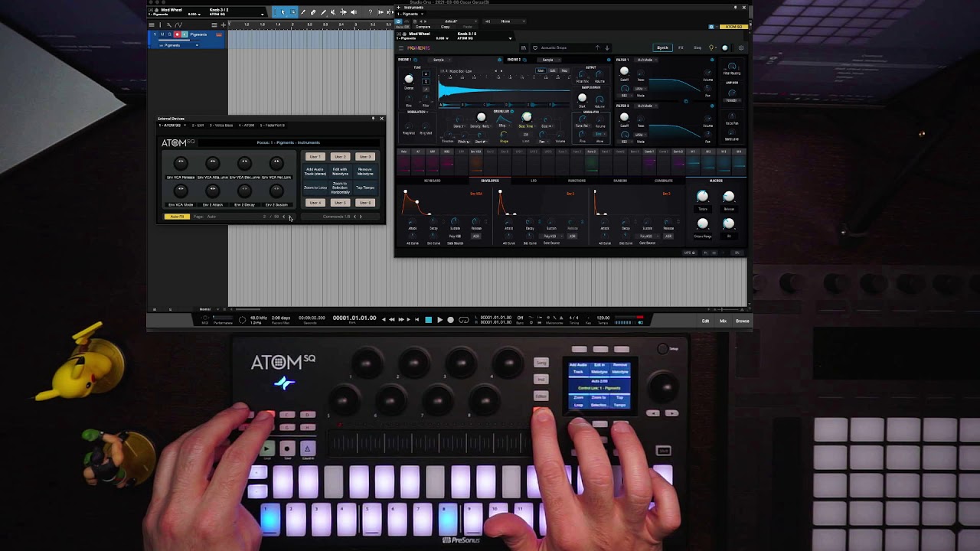Open the Pigments gear settings icon
This screenshot has height=551, width=980.
pos(741,47)
